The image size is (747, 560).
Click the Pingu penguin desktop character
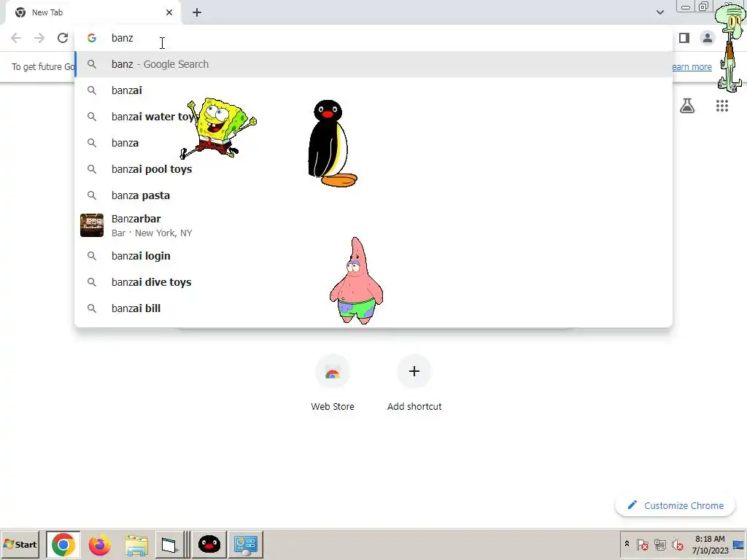(x=332, y=144)
